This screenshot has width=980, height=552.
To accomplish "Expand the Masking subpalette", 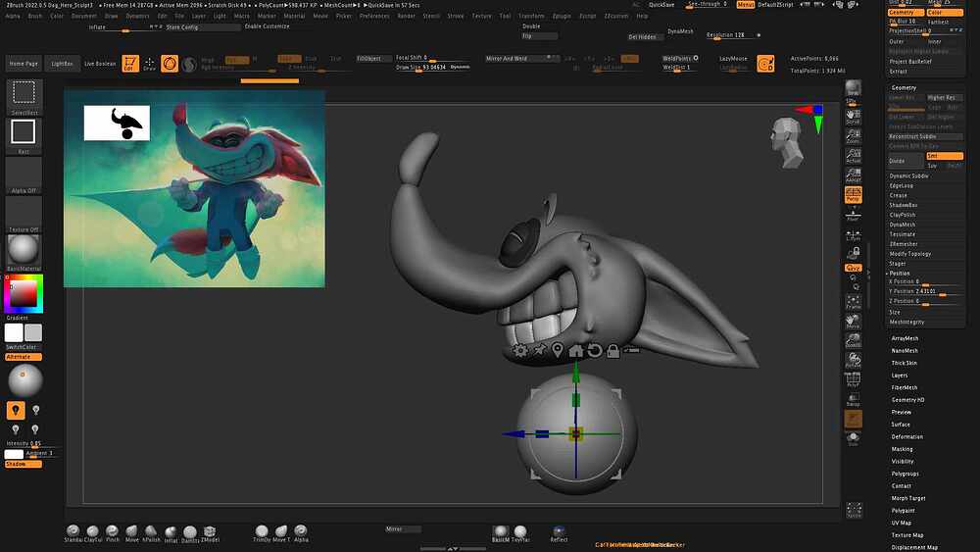I will 902,449.
